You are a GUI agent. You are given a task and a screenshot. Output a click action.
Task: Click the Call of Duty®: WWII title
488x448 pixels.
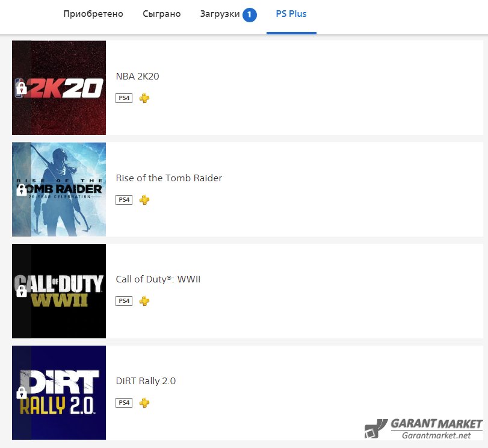pyautogui.click(x=158, y=279)
